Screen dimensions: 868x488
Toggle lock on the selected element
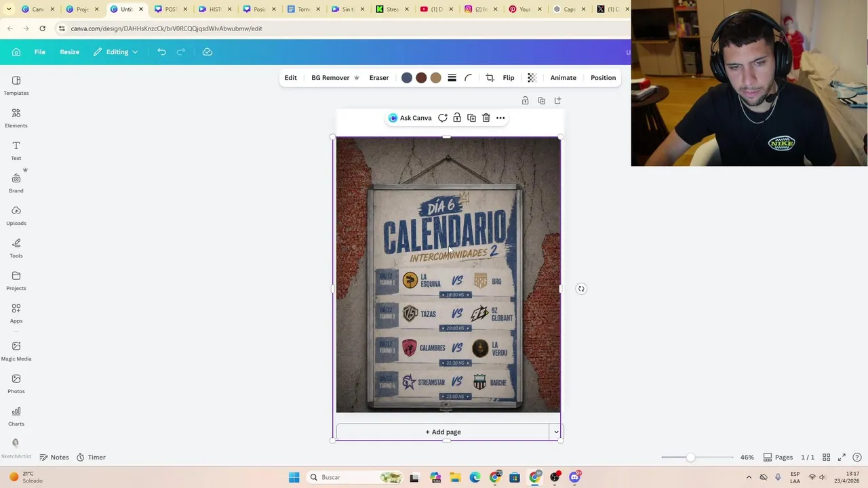[x=457, y=118]
